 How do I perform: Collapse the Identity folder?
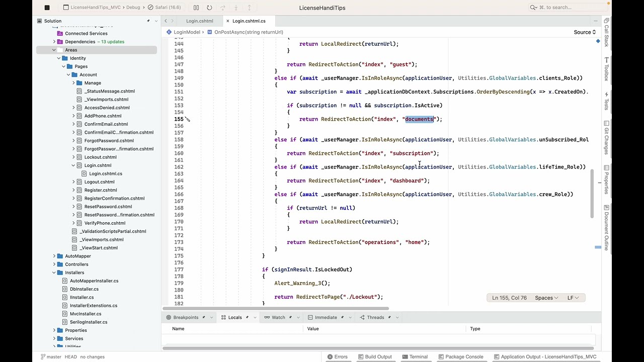pyautogui.click(x=59, y=58)
